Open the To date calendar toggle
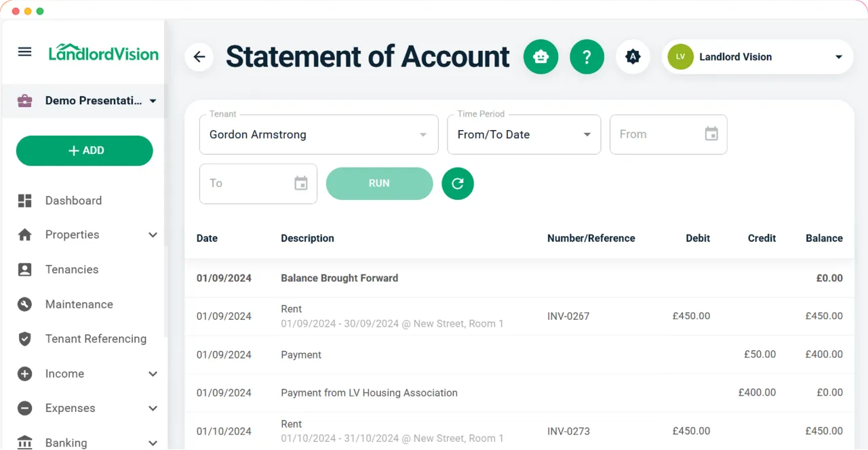Viewport: 868px width, 450px height. click(300, 183)
